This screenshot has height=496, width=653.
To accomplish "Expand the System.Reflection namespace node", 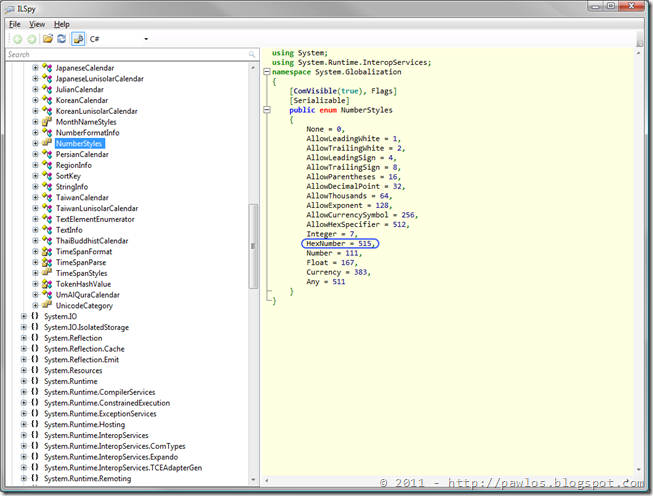I will (x=24, y=338).
